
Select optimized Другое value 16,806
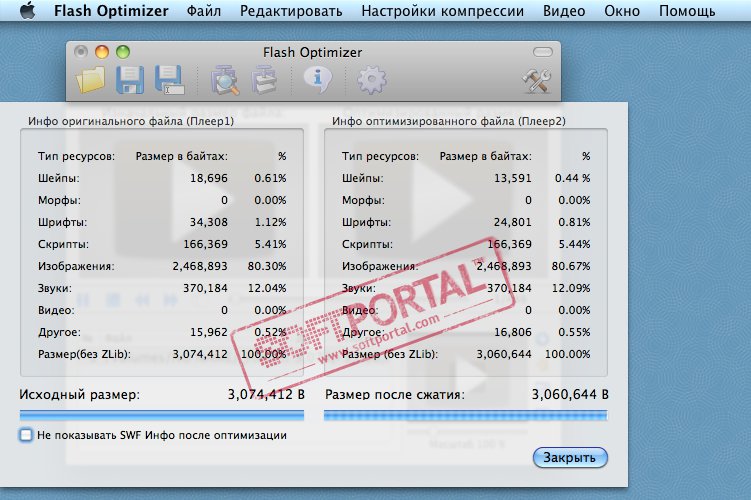[512, 332]
